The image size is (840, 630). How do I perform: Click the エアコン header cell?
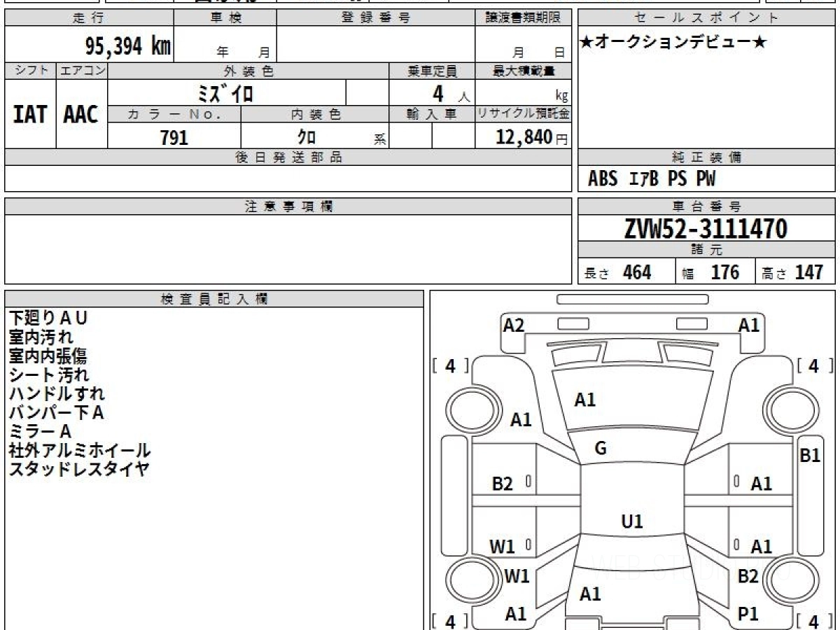82,71
